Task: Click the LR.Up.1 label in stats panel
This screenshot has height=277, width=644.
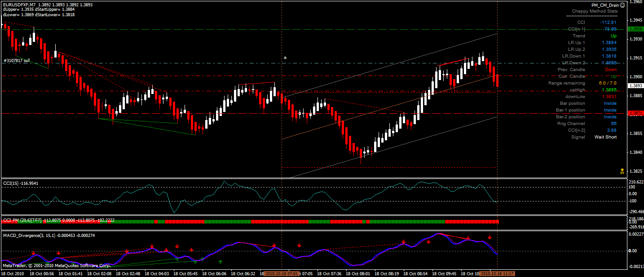Action: 576,42
